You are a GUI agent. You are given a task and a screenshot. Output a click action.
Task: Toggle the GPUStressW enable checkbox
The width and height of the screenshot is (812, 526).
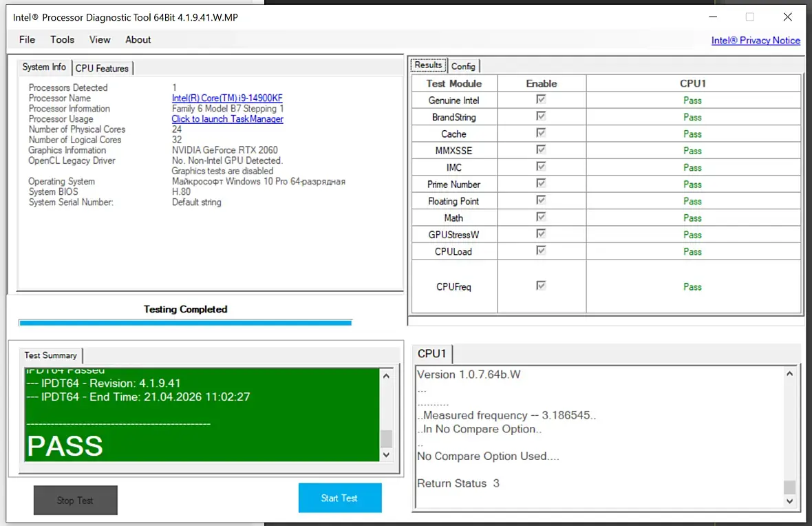click(541, 233)
